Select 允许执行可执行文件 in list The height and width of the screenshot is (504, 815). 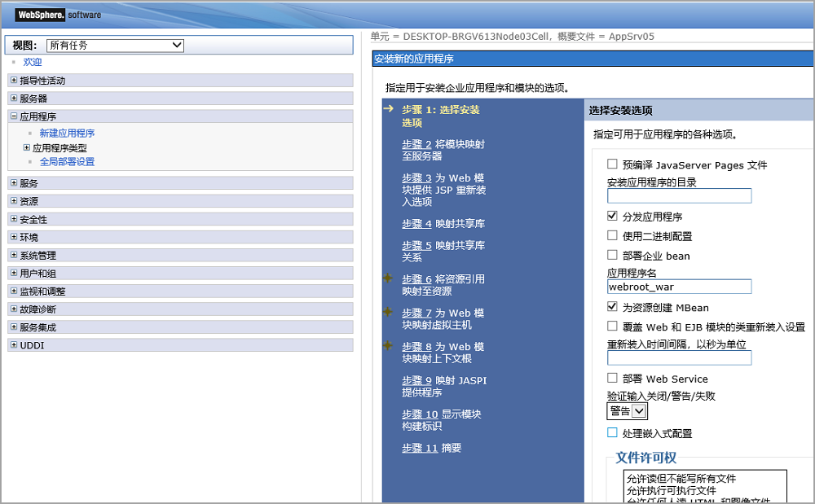[671, 490]
